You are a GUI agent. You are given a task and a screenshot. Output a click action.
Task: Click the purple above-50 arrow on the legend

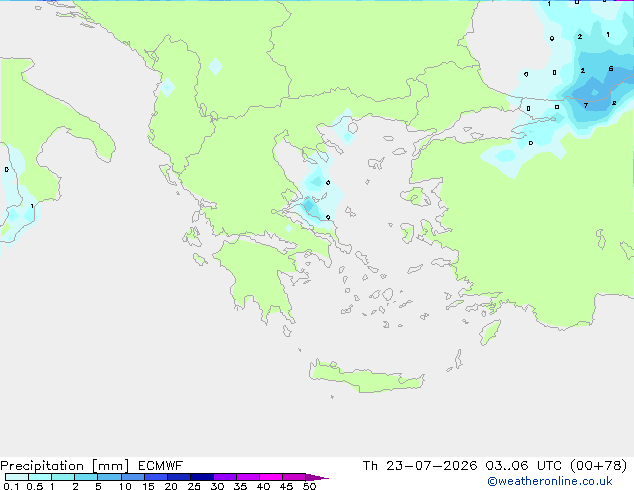pos(316,477)
